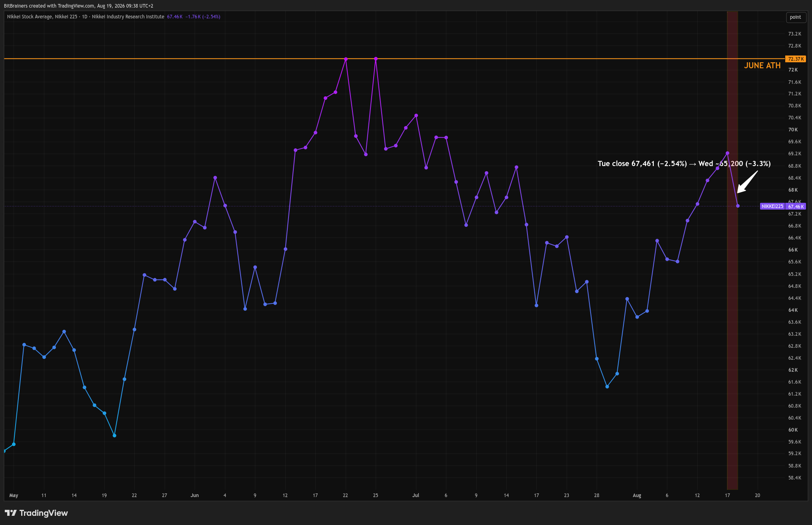Click the orange 72.37K price label
The width and height of the screenshot is (812, 525).
(x=796, y=59)
